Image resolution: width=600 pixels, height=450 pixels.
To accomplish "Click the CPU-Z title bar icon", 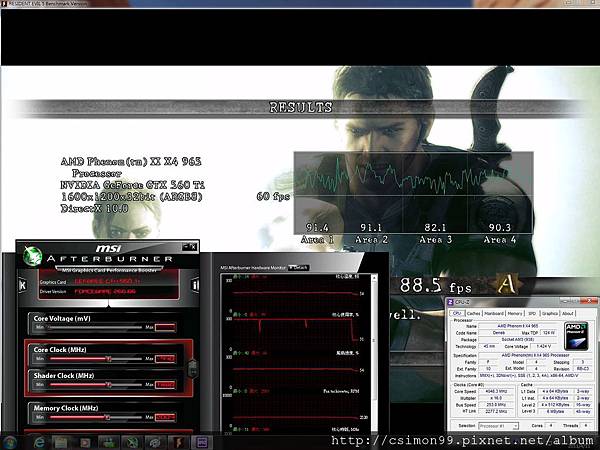I will pyautogui.click(x=451, y=302).
